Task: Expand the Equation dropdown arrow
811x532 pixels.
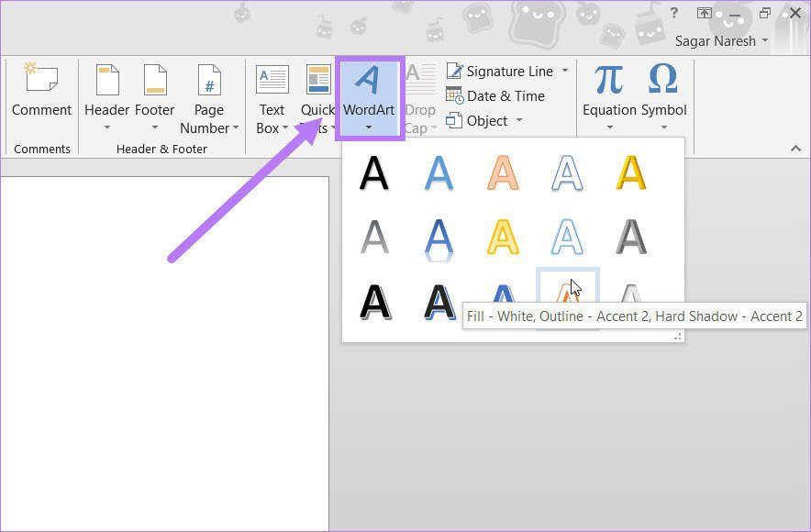Action: 609,127
